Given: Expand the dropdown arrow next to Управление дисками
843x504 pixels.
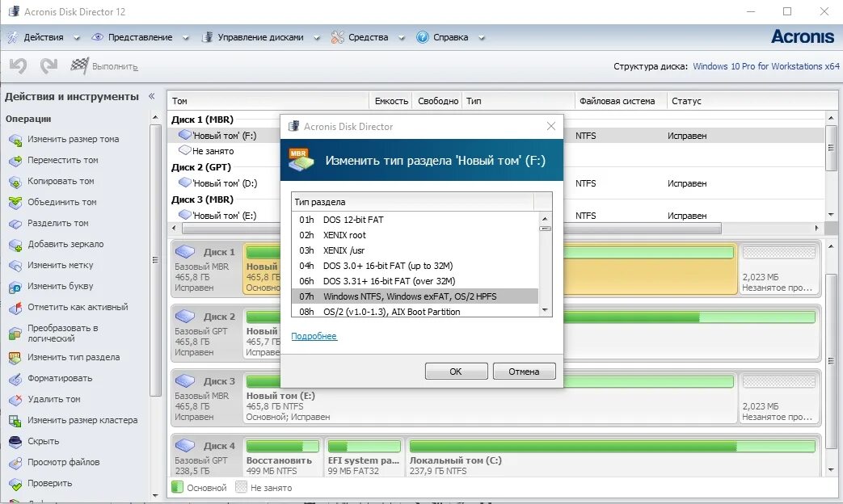Looking at the screenshot, I should (317, 38).
